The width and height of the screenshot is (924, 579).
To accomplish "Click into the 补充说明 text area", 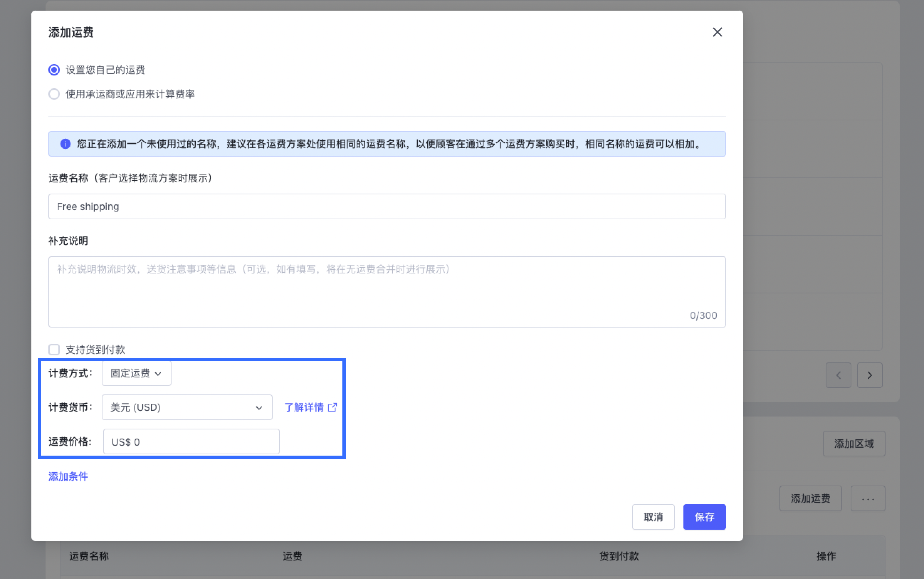I will tap(387, 292).
